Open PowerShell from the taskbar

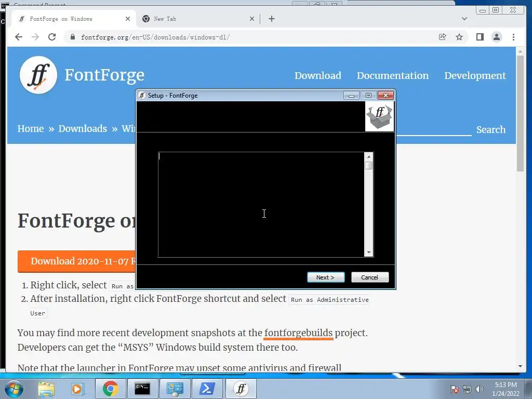(x=207, y=389)
